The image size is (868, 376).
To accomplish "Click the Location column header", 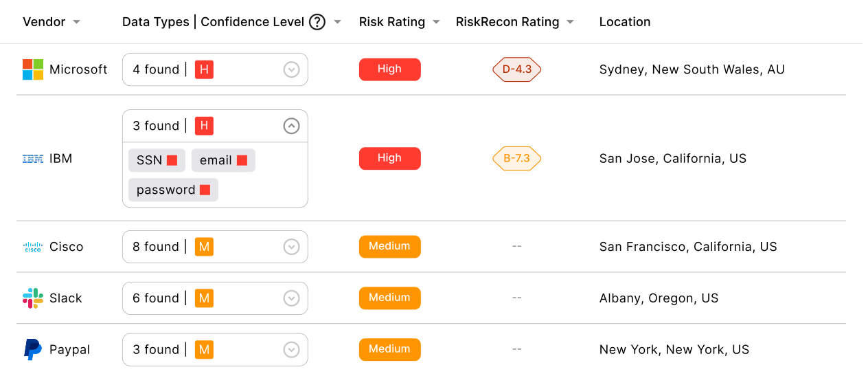I will pyautogui.click(x=625, y=22).
